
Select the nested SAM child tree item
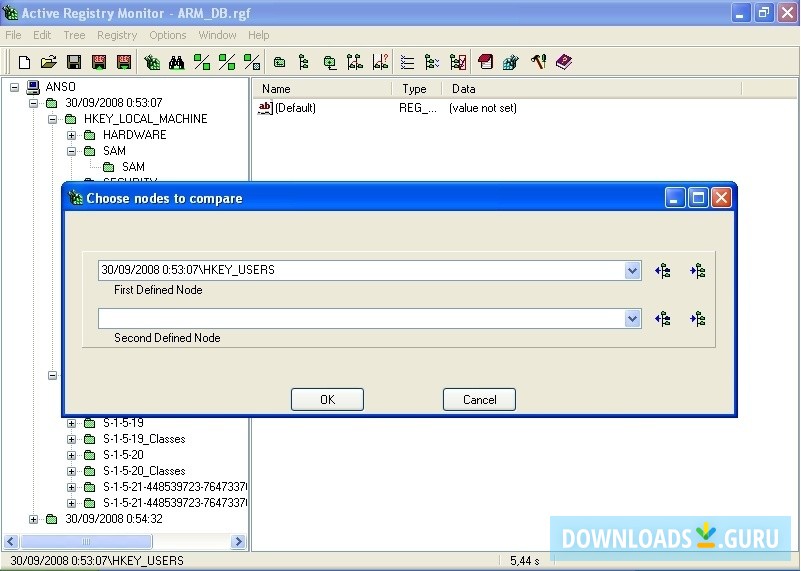[x=133, y=167]
